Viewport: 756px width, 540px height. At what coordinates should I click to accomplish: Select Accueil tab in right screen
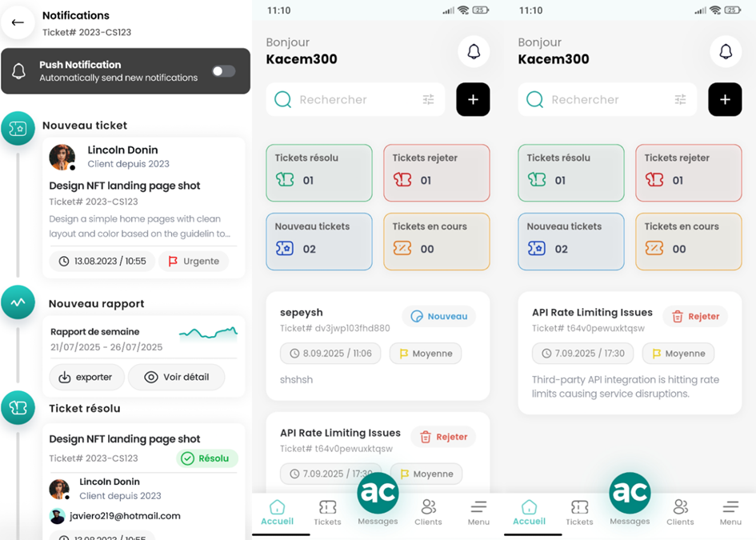(529, 513)
